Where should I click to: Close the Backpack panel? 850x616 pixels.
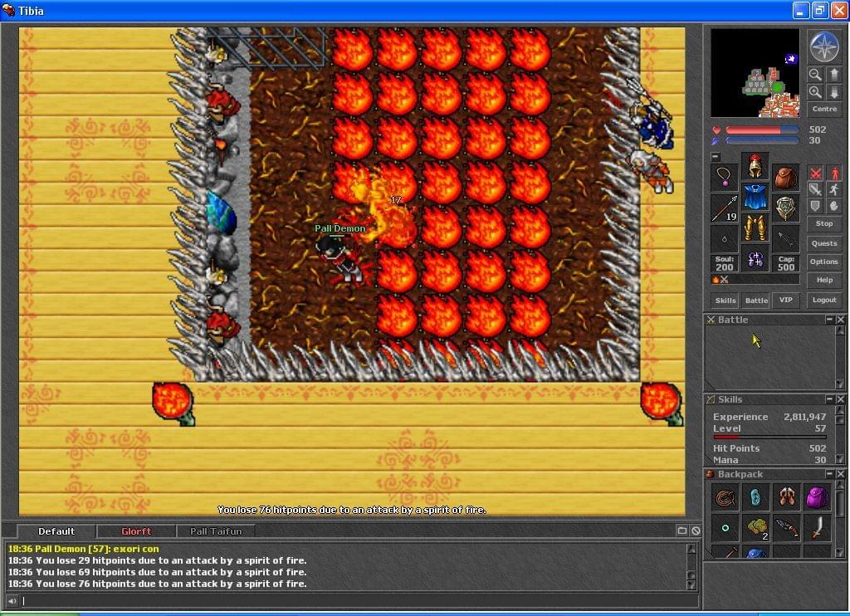click(x=840, y=474)
